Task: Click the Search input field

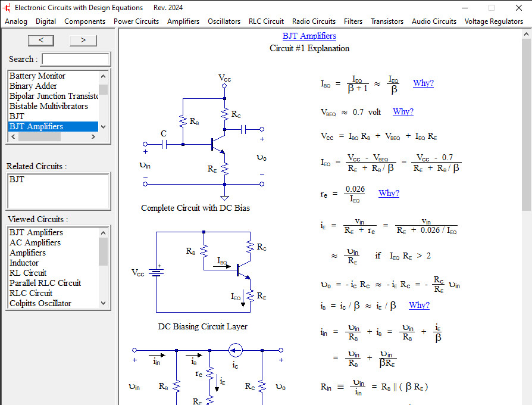Action: (x=76, y=59)
